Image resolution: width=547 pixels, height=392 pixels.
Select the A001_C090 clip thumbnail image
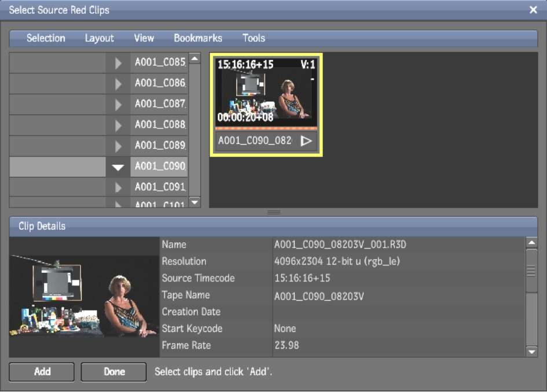coord(266,93)
